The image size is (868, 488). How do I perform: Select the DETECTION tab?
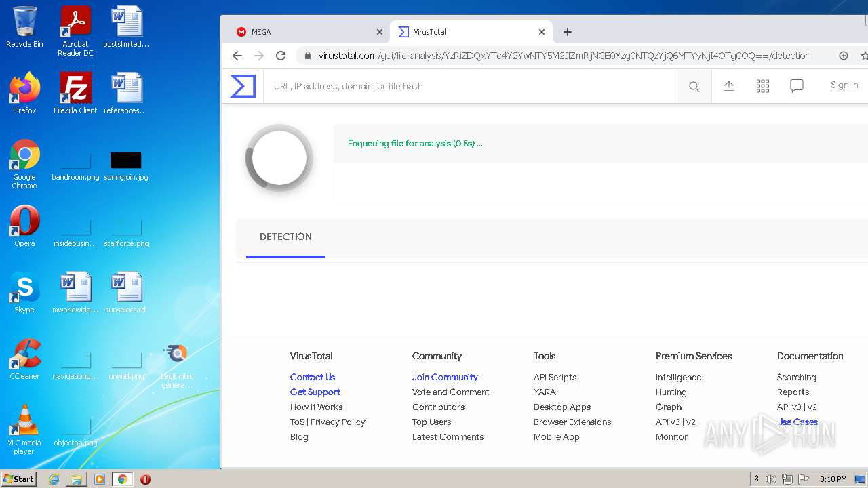point(285,237)
